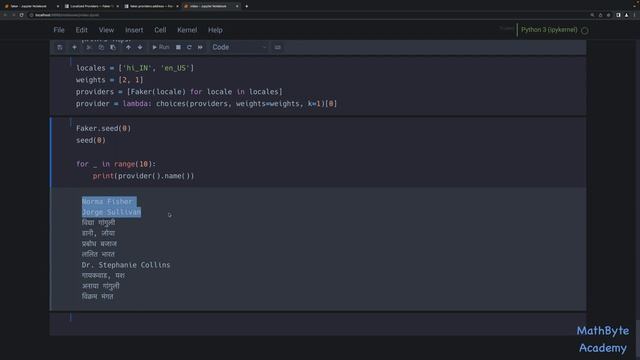This screenshot has height=360, width=640.
Task: Click the empty cell below the output
Action: point(318,324)
